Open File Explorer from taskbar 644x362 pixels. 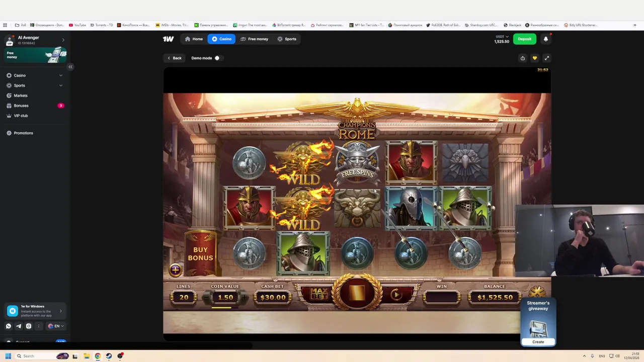87,356
